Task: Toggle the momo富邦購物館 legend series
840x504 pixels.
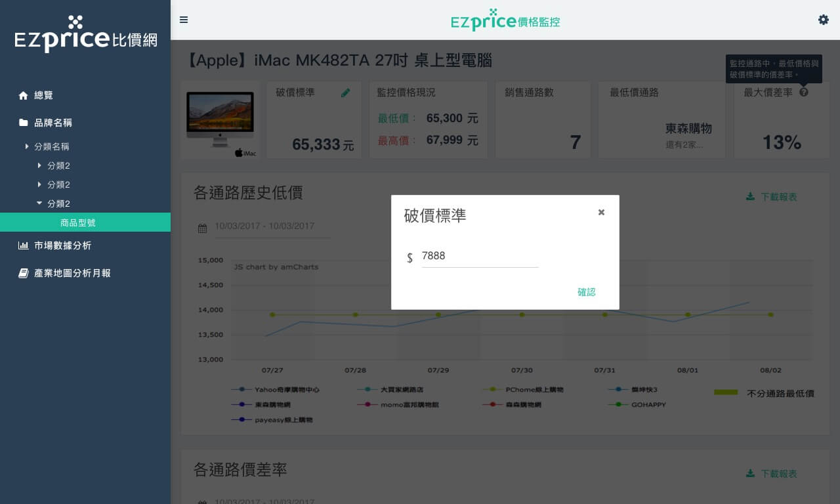Action: coord(398,405)
